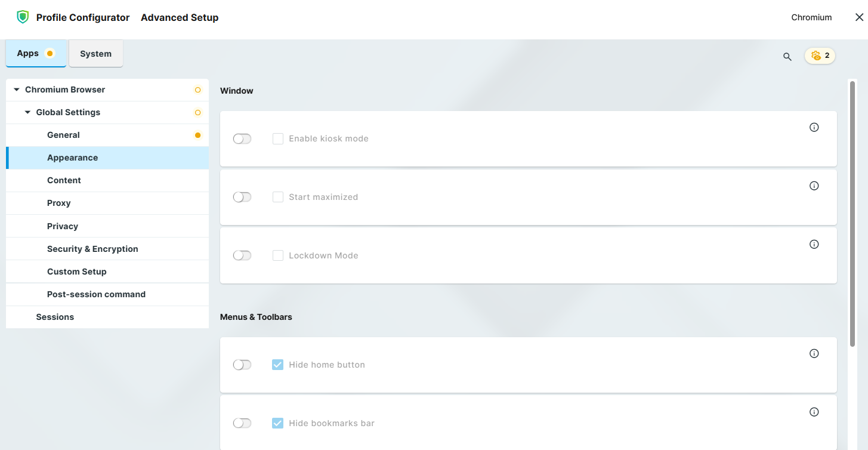Show info for Enable kiosk mode

814,127
